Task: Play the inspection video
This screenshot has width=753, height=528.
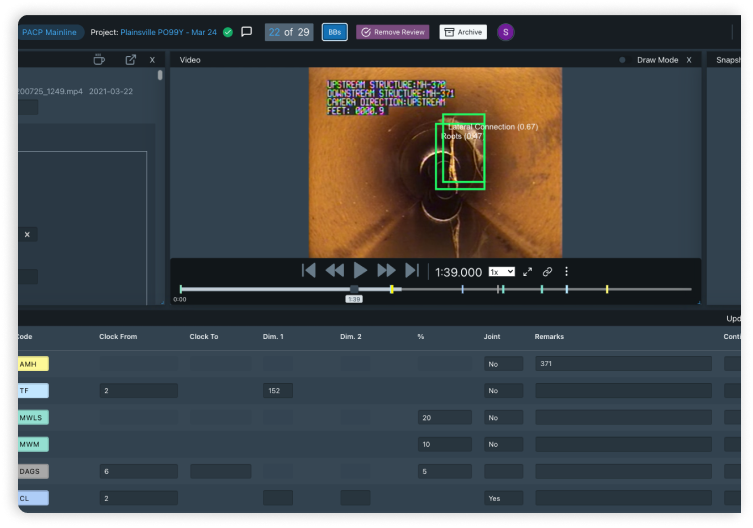Action: click(x=360, y=270)
